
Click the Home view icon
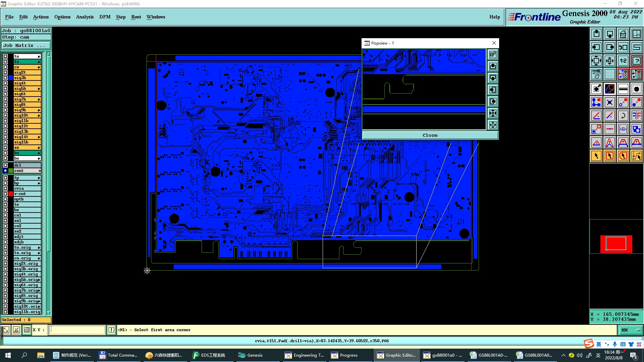click(623, 34)
